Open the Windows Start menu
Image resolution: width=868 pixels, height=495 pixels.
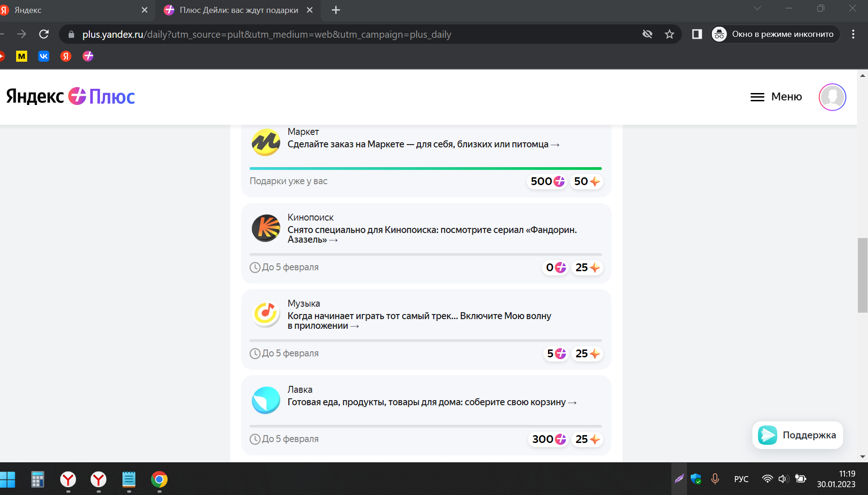[7, 479]
